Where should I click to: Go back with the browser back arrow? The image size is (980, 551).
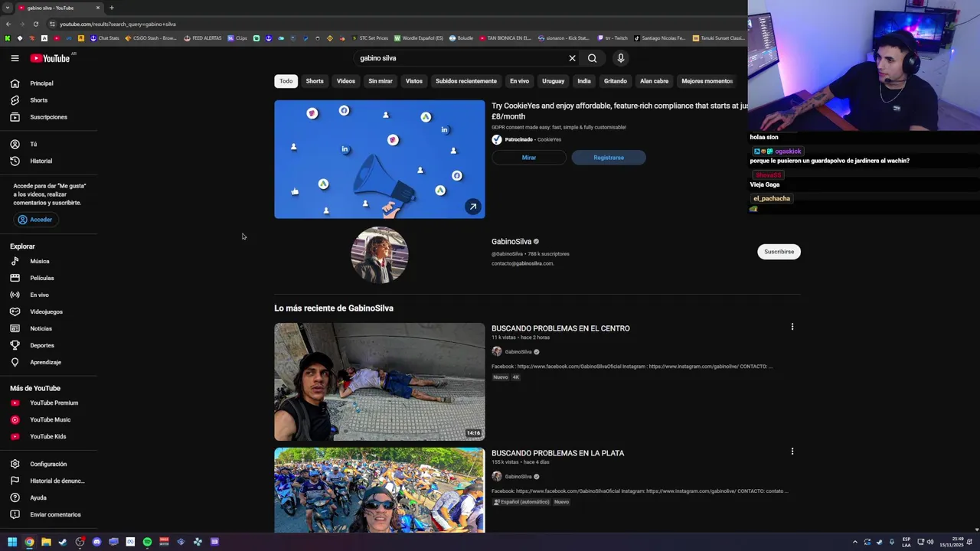(8, 24)
